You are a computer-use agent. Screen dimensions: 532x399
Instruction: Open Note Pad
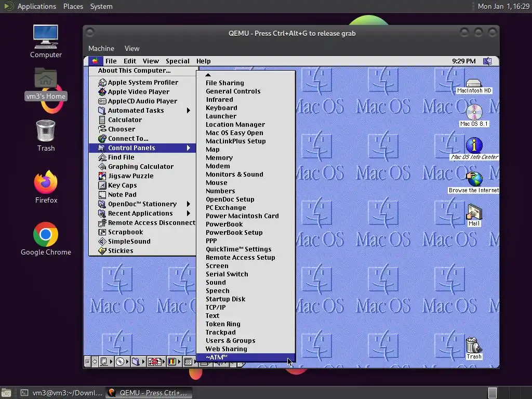142,195
